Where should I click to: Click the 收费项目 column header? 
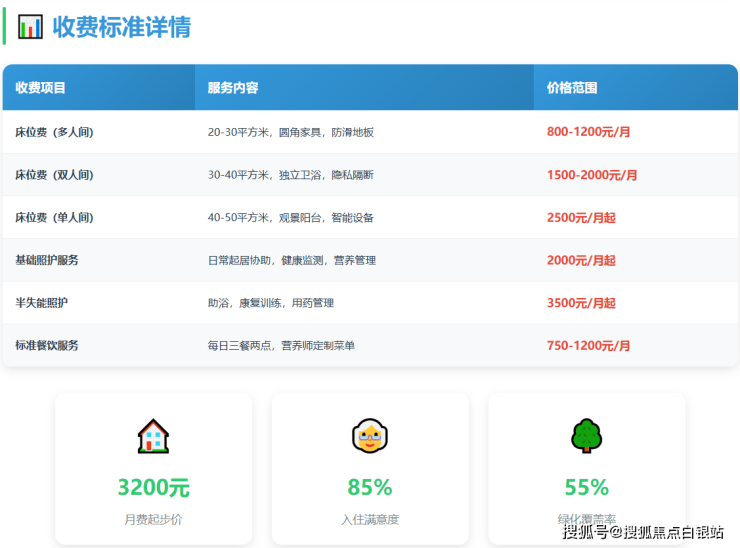point(41,88)
